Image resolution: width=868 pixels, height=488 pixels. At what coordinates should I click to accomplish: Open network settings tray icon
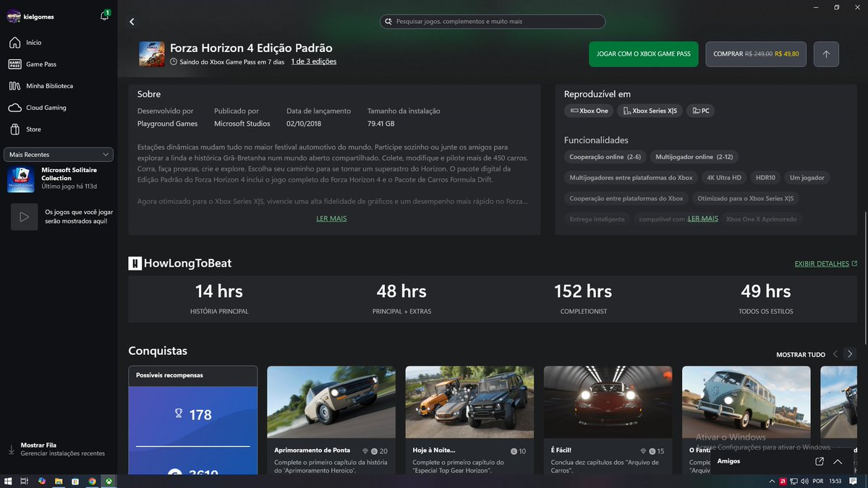point(794,481)
